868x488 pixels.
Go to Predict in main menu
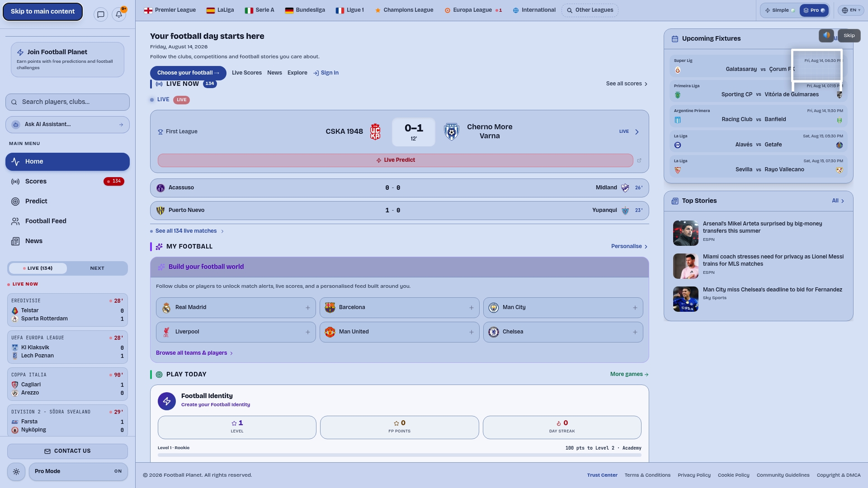[67, 202]
